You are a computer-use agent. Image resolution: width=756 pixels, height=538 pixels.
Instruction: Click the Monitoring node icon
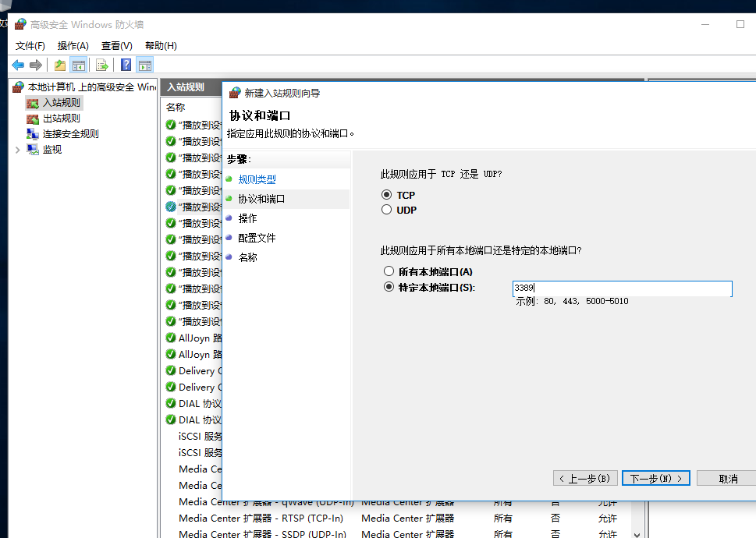tap(33, 149)
